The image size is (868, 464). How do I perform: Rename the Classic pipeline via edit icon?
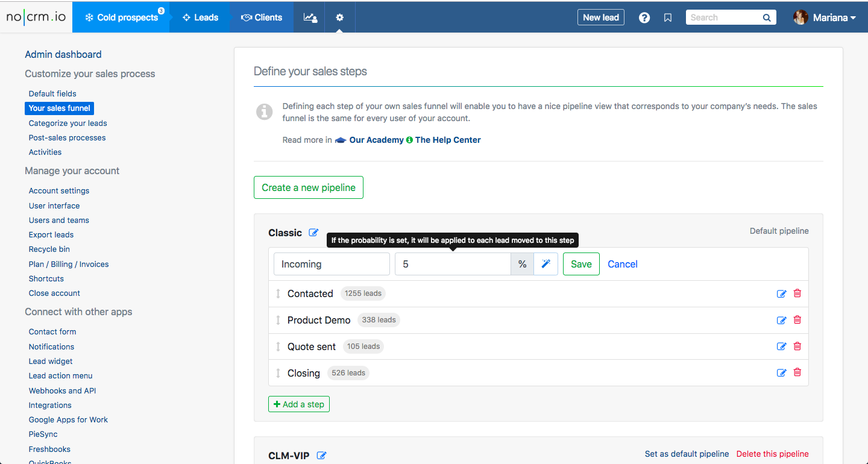(313, 233)
